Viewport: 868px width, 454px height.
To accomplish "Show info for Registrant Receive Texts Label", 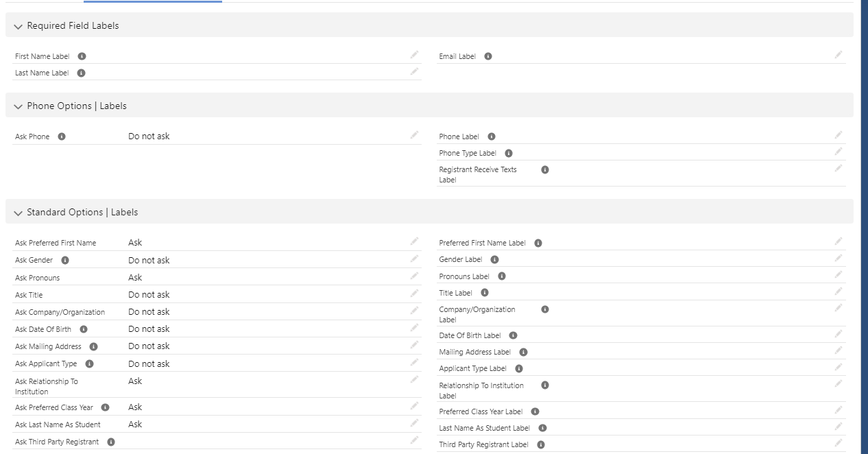I will coord(545,169).
